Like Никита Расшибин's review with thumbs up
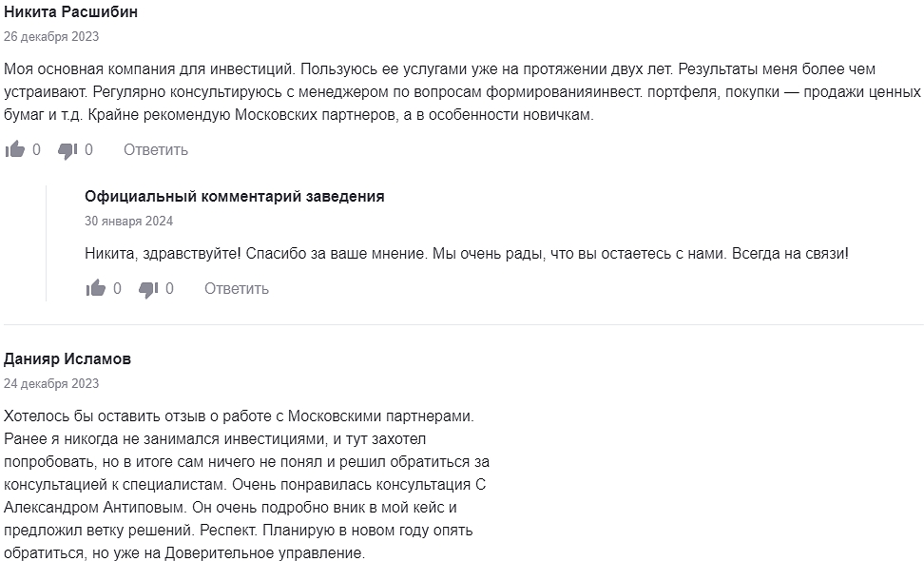The width and height of the screenshot is (924, 561). (16, 148)
